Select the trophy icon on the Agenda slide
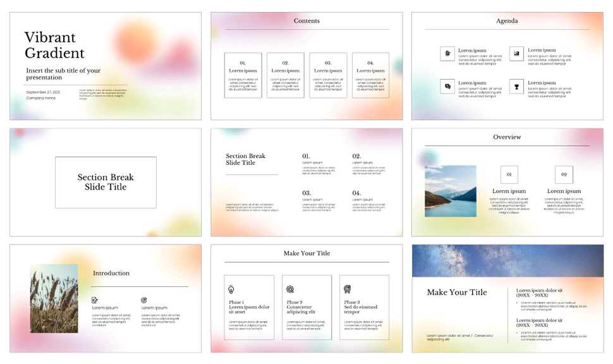This screenshot has height=364, width=613. tap(516, 87)
